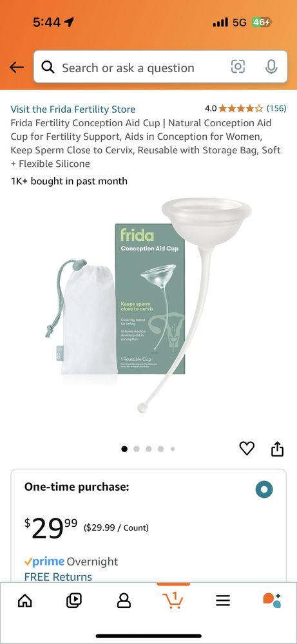
Task: Tap the 4.0 star rating
Action: pos(234,108)
